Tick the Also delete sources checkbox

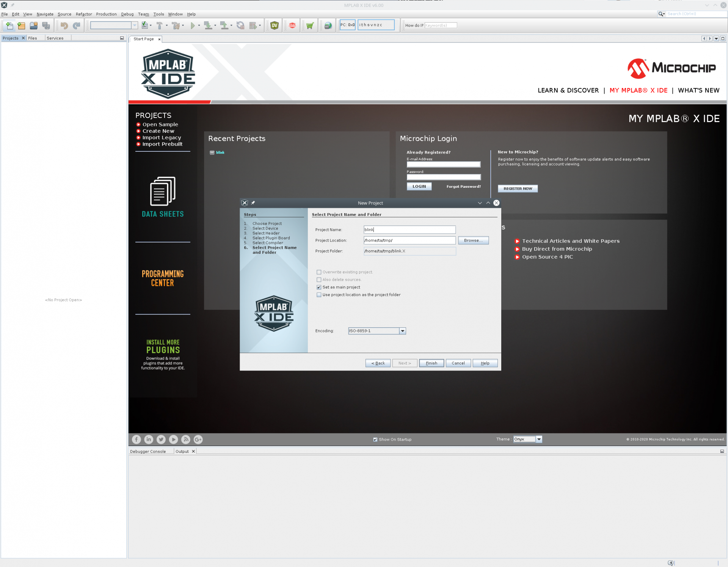(x=319, y=280)
